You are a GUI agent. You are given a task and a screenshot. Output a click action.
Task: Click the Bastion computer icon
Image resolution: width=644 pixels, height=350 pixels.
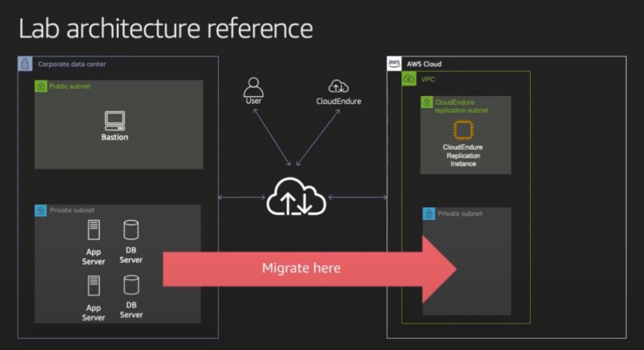(x=115, y=121)
